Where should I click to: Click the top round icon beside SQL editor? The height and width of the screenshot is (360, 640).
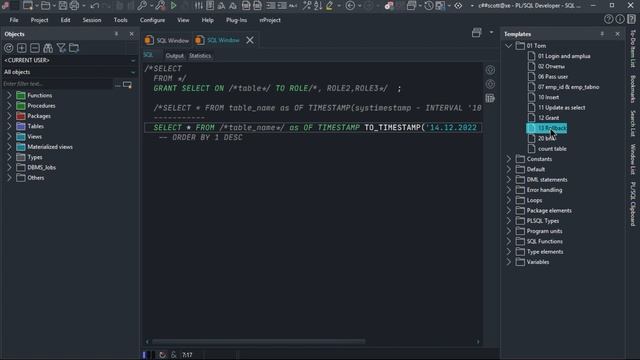490,70
